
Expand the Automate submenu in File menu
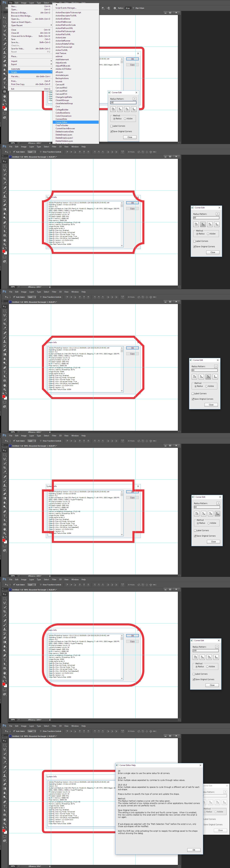pos(30,69)
